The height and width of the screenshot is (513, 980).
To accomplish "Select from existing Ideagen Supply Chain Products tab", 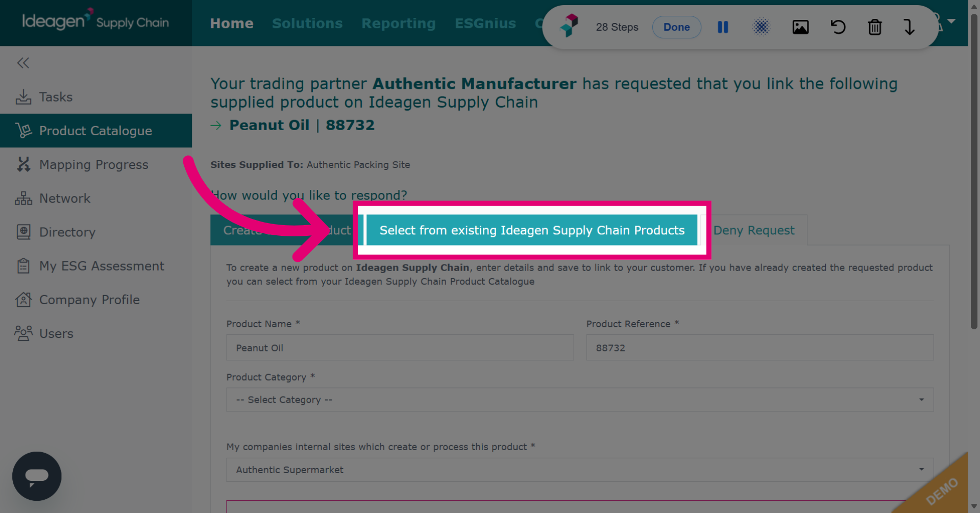I will click(x=532, y=230).
